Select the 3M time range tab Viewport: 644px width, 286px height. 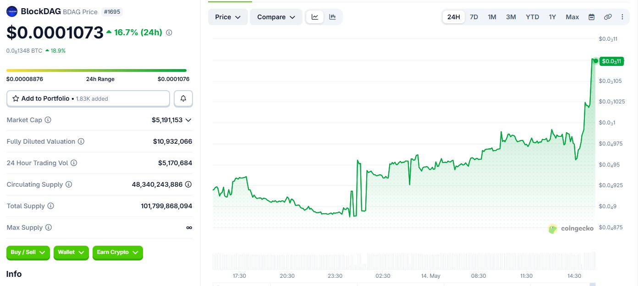click(x=511, y=17)
